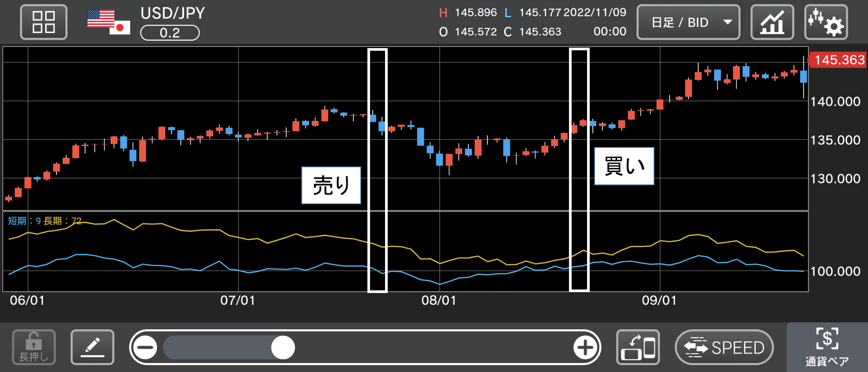Tap the 0.2 spread indicator
Image resolution: width=868 pixels, height=372 pixels.
tap(170, 33)
